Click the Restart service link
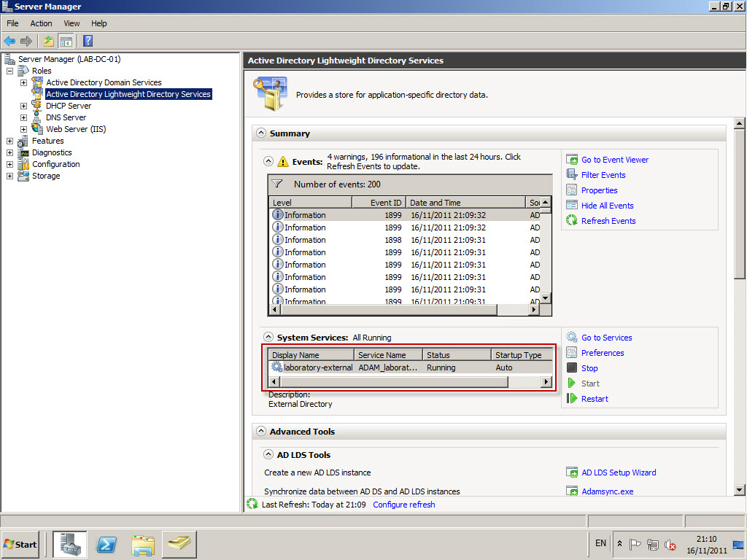The image size is (747, 560). pyautogui.click(x=595, y=399)
